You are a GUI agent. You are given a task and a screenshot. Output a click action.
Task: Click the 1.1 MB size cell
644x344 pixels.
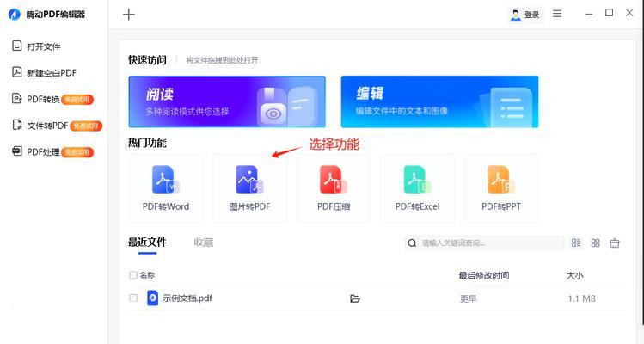[581, 298]
